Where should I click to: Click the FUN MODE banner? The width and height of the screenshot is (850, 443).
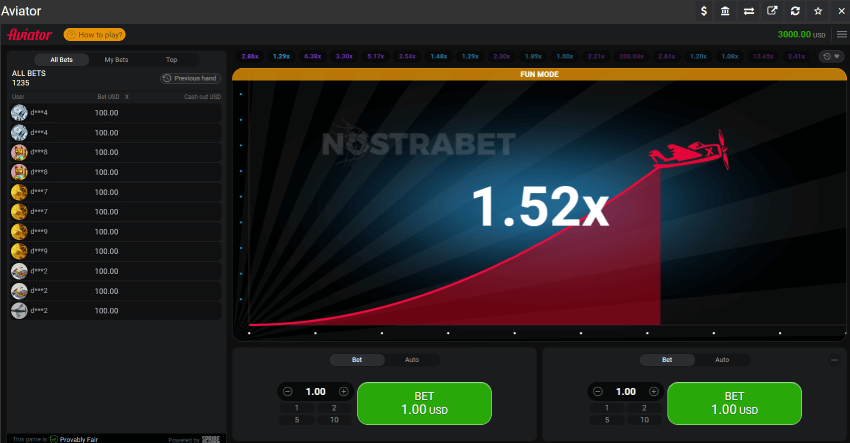(539, 74)
